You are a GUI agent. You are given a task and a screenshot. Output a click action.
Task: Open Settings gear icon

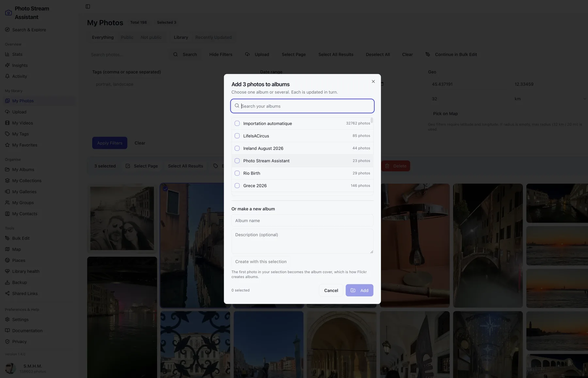point(7,319)
